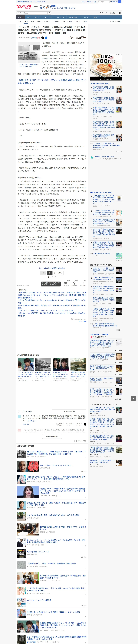Open the デイリー新潮 publisher logo
Viewport: 138px width, 644px height.
(77, 38)
